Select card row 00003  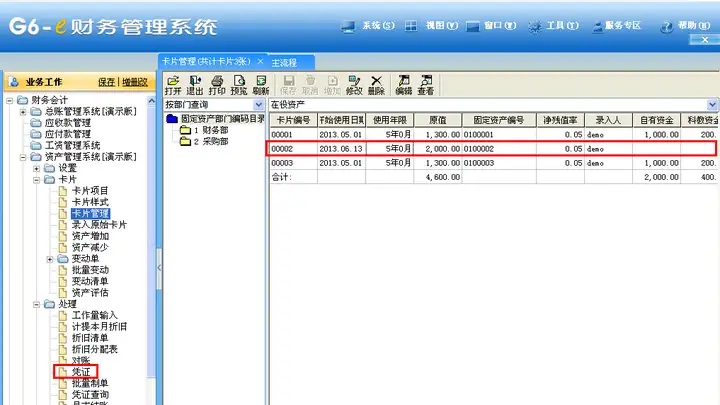tap(493, 163)
